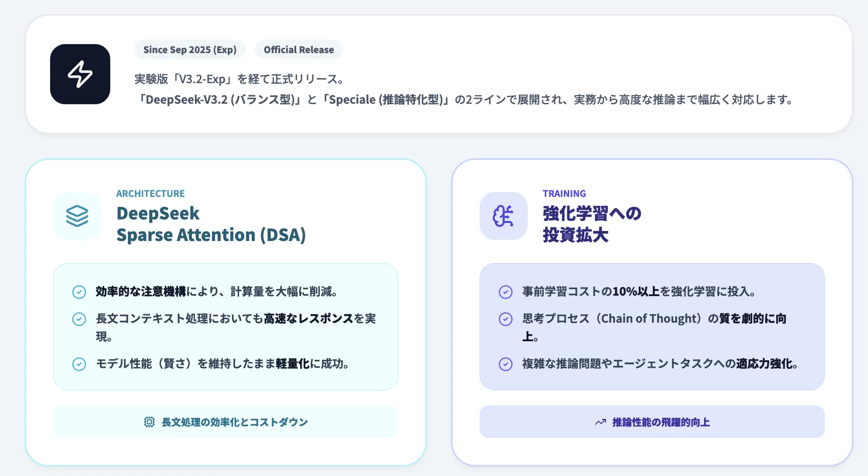Viewport: 868px width, 476px height.
Task: Open the 推論性能の飛躍的向上 banner link
Action: pyautogui.click(x=652, y=422)
